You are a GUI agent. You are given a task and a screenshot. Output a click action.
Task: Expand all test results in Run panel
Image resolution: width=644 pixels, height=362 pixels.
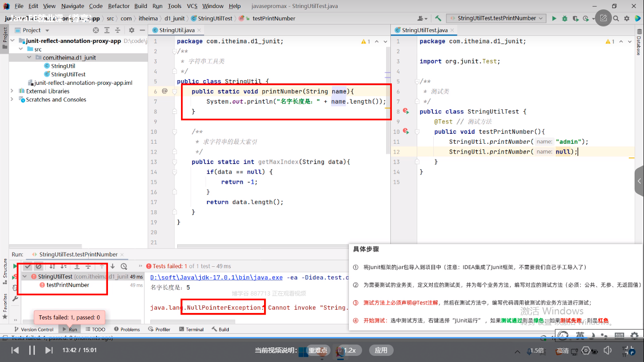pos(77,266)
